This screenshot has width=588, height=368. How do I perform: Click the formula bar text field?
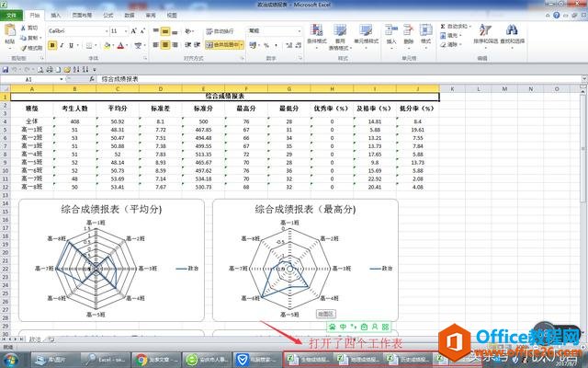339,79
